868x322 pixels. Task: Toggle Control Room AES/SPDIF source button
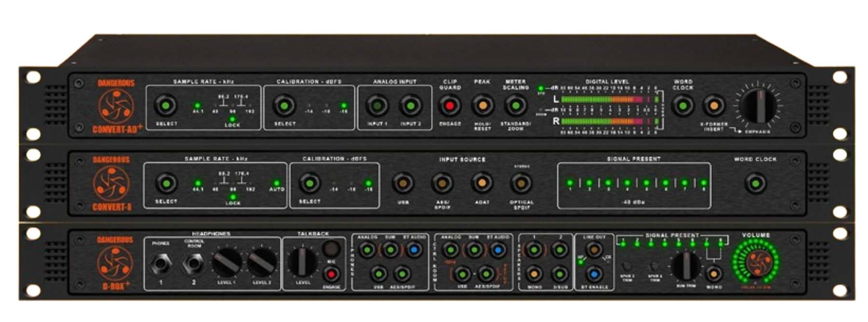coord(486,274)
